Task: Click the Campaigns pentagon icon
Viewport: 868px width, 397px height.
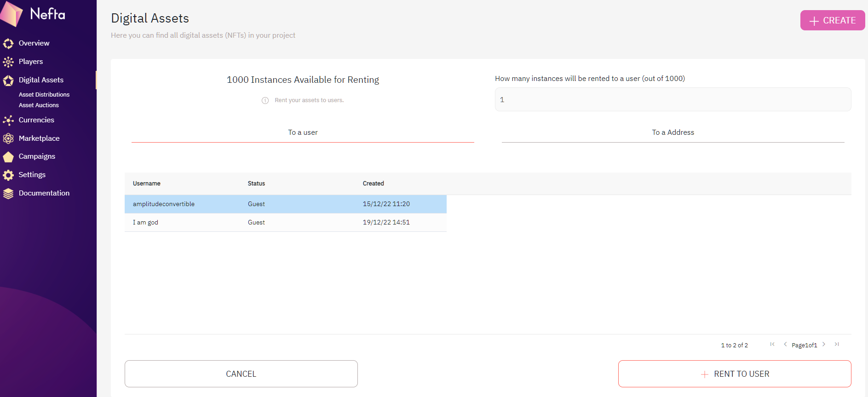Action: [8, 157]
